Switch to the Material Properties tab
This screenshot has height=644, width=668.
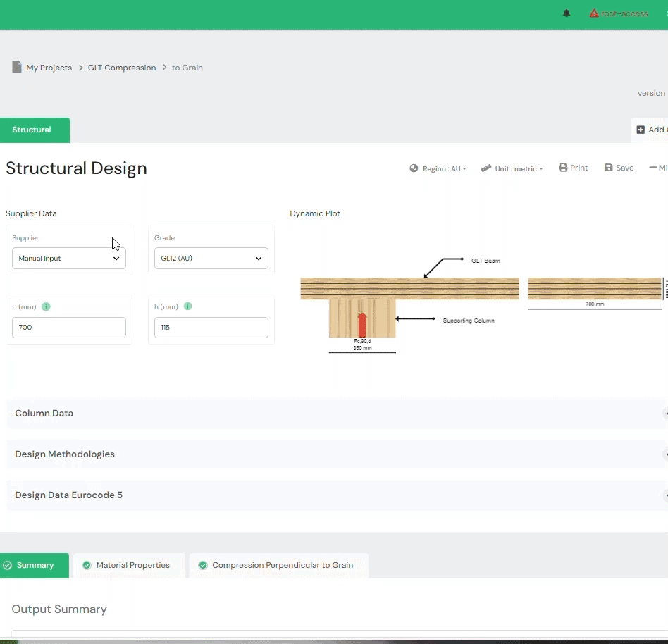[132, 565]
